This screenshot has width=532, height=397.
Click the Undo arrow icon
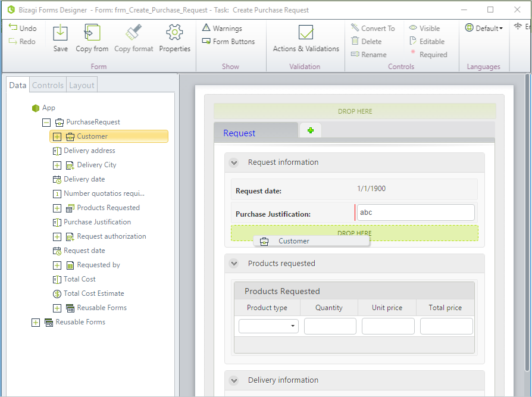(x=13, y=27)
